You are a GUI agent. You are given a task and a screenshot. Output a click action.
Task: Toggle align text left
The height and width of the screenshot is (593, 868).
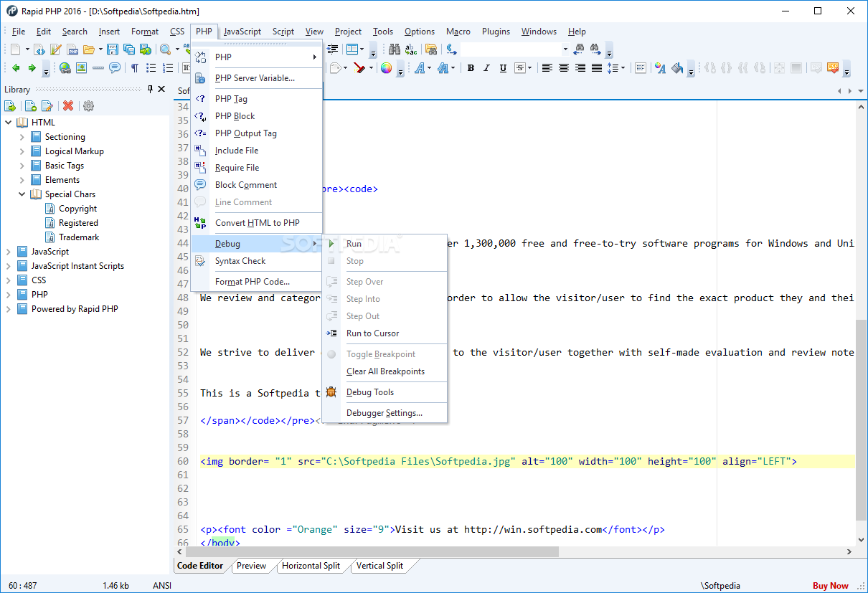click(547, 68)
